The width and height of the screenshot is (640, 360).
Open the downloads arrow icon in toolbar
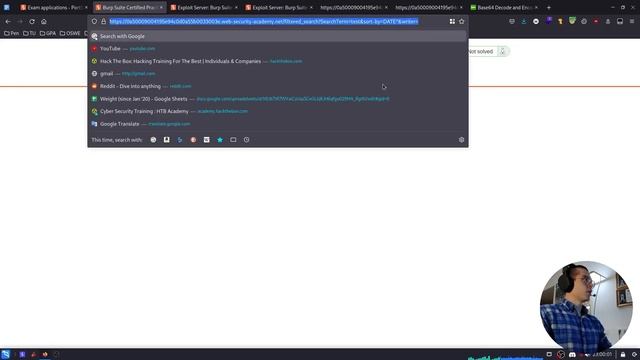click(x=524, y=21)
